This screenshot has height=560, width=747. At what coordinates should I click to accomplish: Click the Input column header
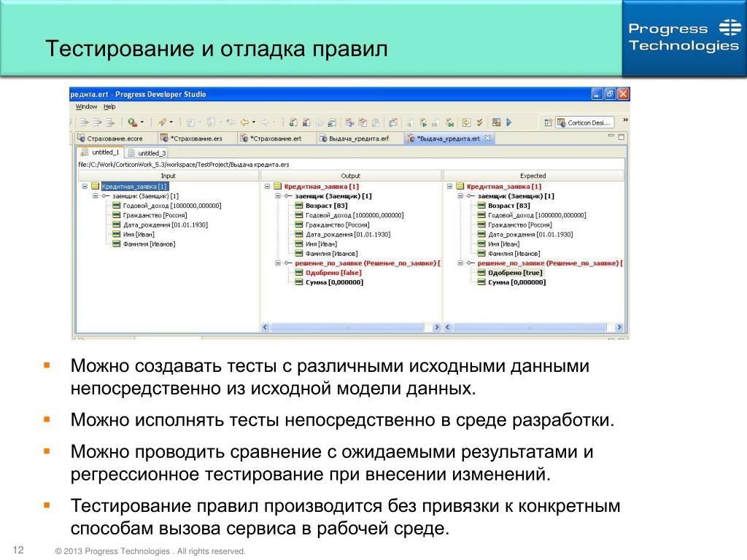tap(168, 176)
